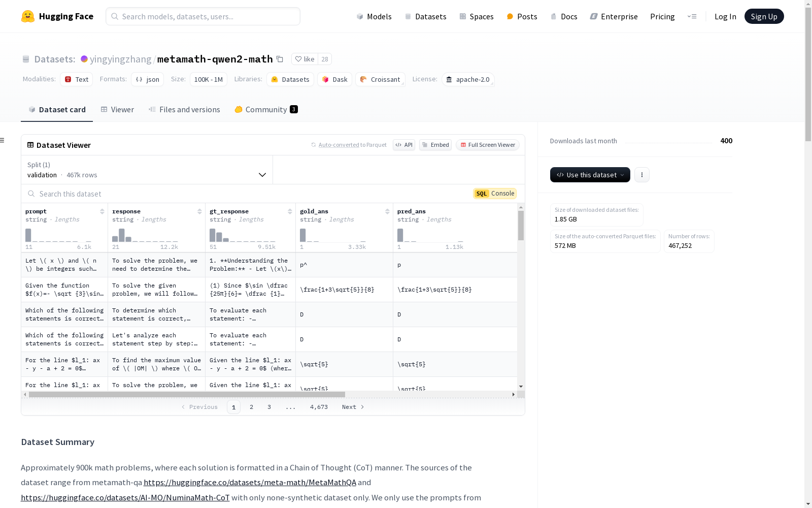
Task: Sort by the response column sort icon
Action: click(199, 211)
